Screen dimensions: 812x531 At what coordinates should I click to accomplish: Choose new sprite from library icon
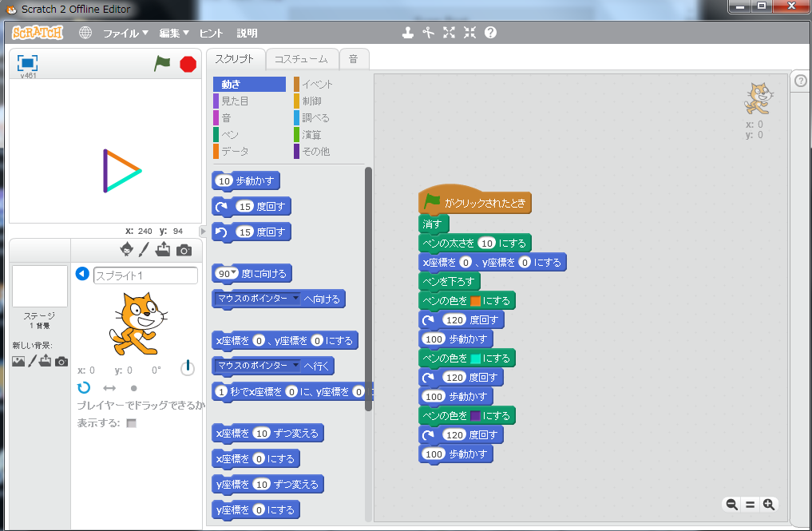(x=125, y=250)
